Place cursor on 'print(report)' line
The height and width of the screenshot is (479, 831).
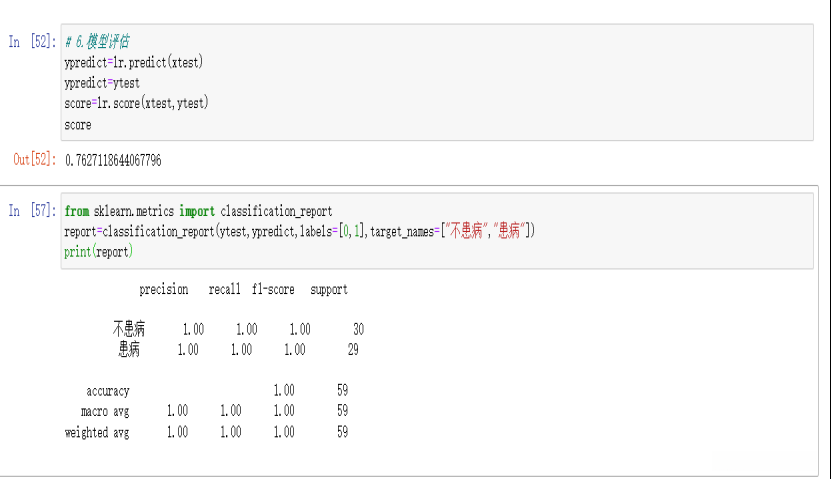pos(98,253)
